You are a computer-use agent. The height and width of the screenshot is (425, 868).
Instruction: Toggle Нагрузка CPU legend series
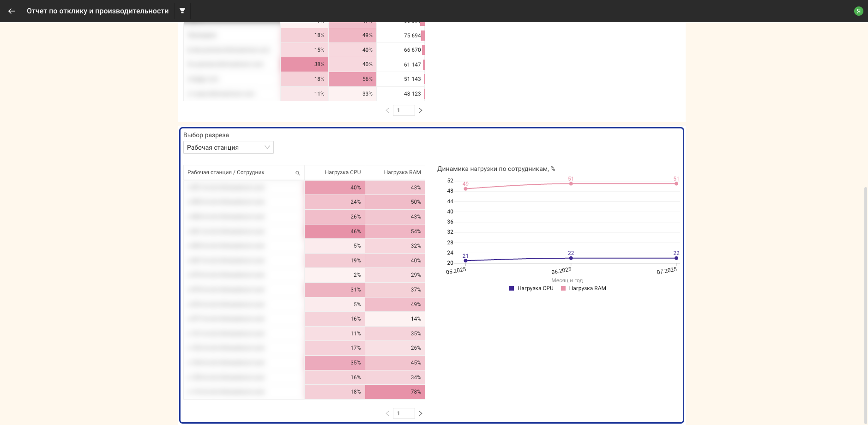531,288
